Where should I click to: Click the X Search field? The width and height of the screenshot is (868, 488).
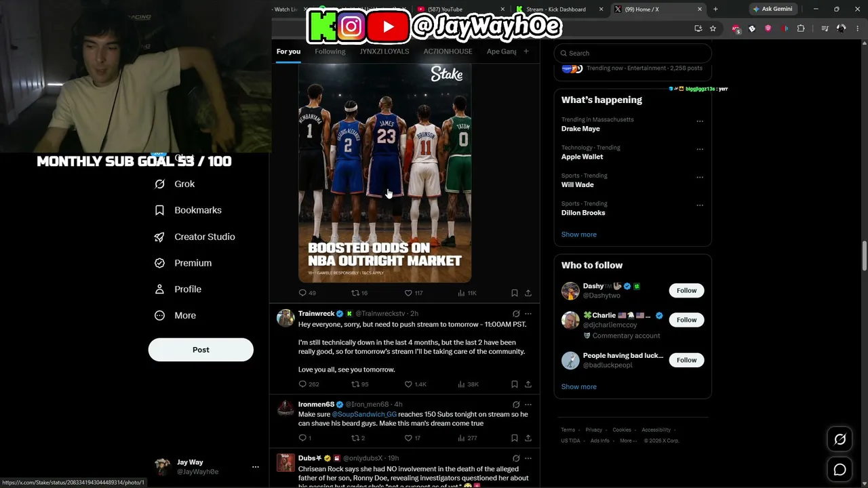(x=633, y=53)
